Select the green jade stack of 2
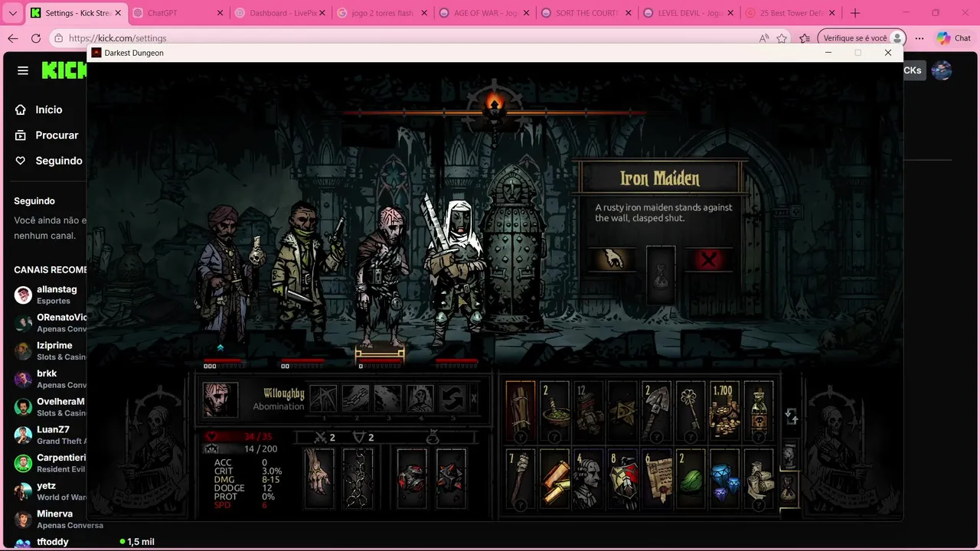Screen dimensions: 980x551 coord(691,481)
